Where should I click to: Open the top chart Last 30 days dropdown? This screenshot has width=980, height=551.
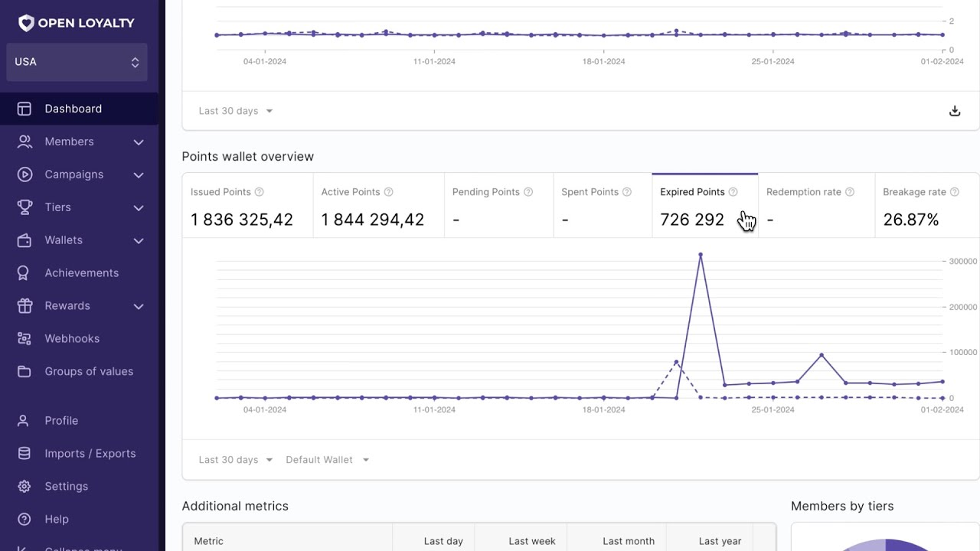tap(236, 111)
